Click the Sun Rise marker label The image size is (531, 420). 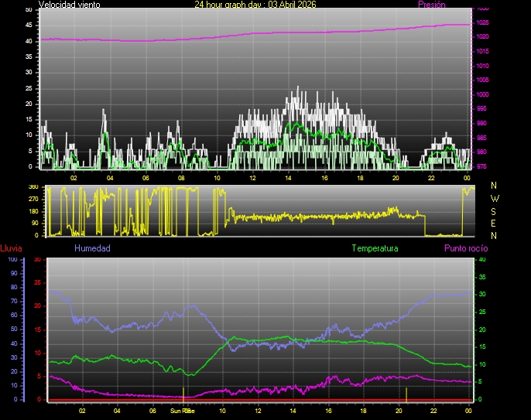click(182, 411)
